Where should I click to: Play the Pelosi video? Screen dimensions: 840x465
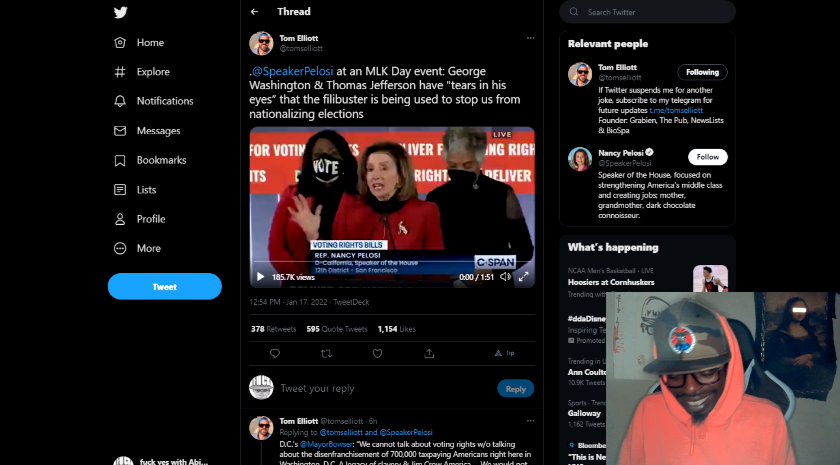[x=261, y=277]
